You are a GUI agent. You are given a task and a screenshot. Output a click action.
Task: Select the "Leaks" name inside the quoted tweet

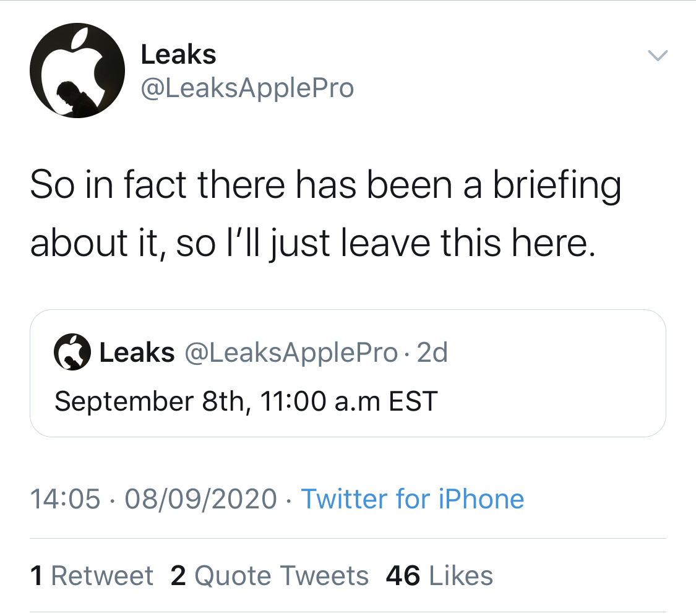137,353
